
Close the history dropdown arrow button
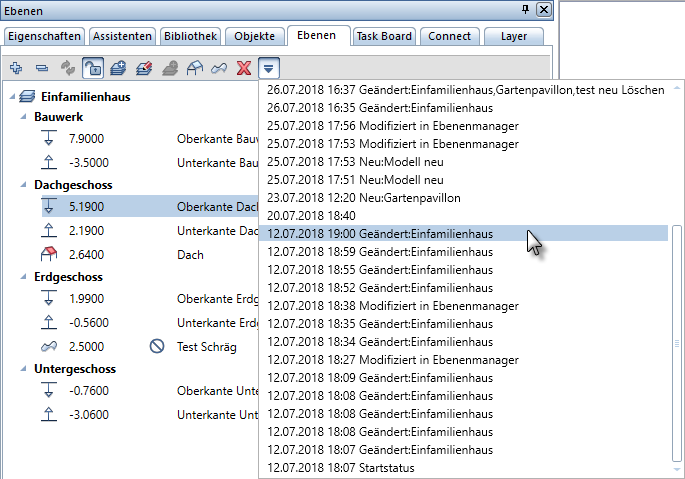269,68
